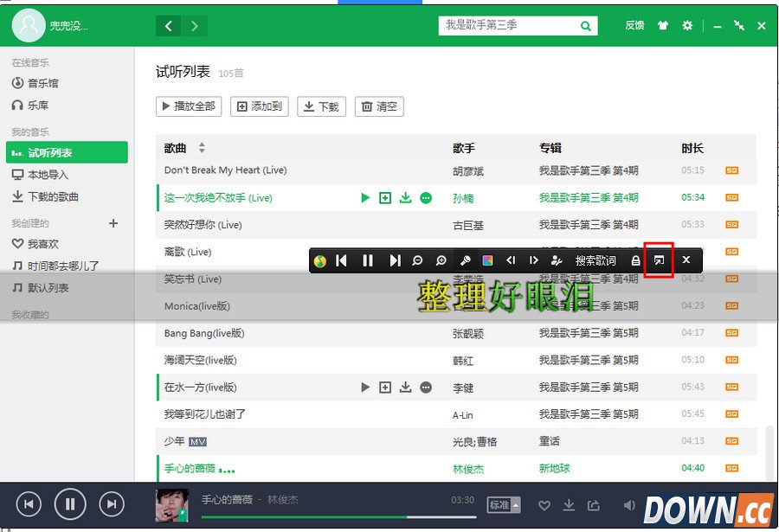The image size is (779, 532).
Task: Open more options for 这一次我绝不放手
Action: pos(425,197)
